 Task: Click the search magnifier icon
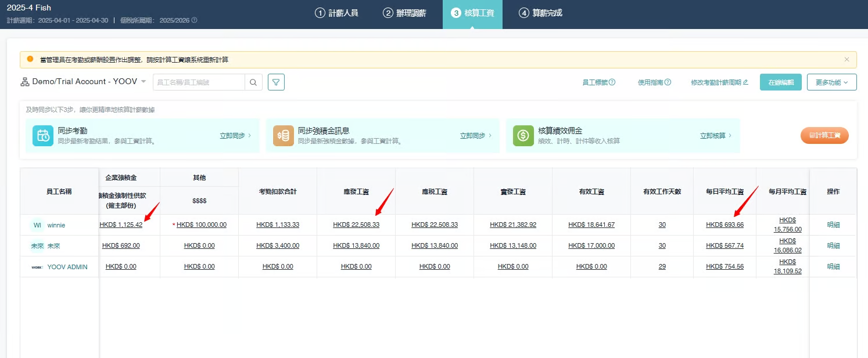click(253, 82)
